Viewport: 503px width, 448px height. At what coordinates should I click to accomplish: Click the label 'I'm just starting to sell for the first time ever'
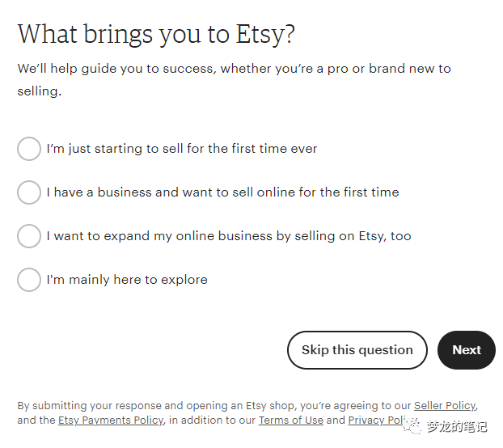(x=182, y=149)
